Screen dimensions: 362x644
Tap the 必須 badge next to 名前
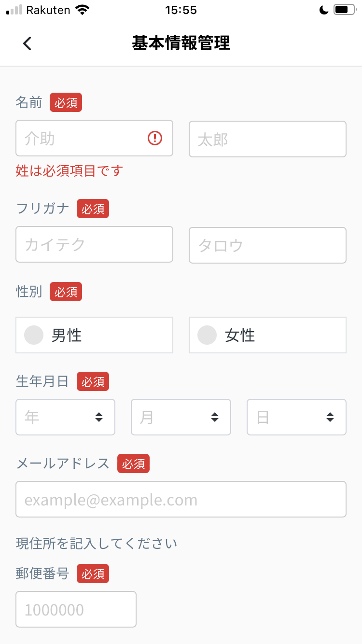click(x=66, y=103)
